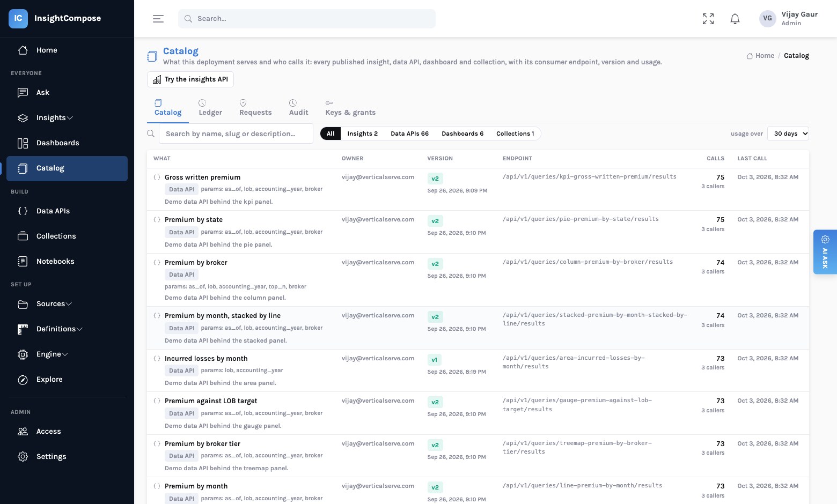This screenshot has width=837, height=504.
Task: Toggle the hamburger sidebar menu icon
Action: click(x=158, y=19)
